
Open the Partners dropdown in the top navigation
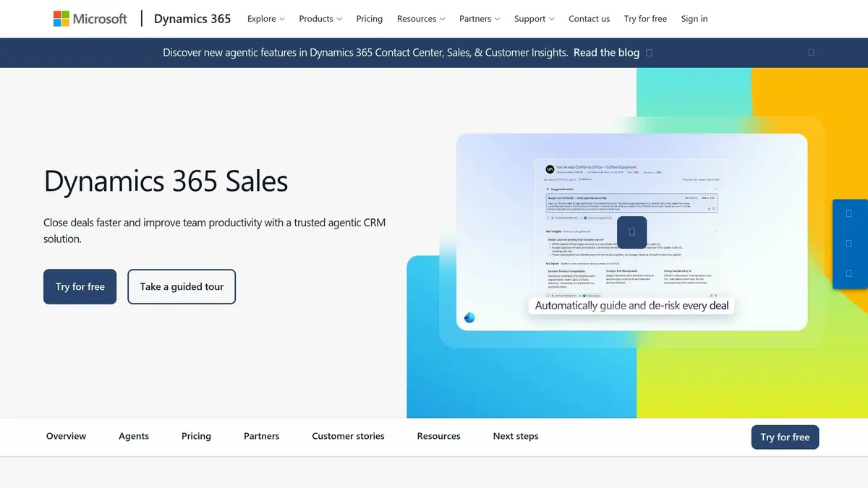click(480, 19)
